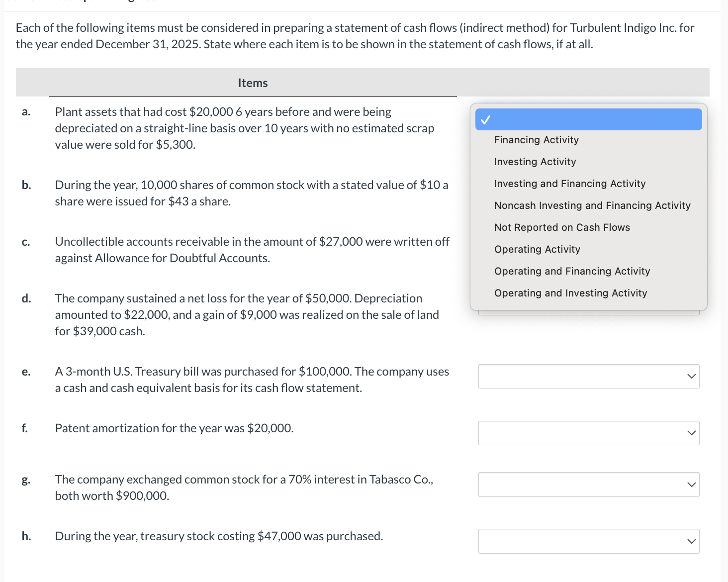Select the blank checkmarked dropdown option
This screenshot has width=728, height=582.
point(588,119)
